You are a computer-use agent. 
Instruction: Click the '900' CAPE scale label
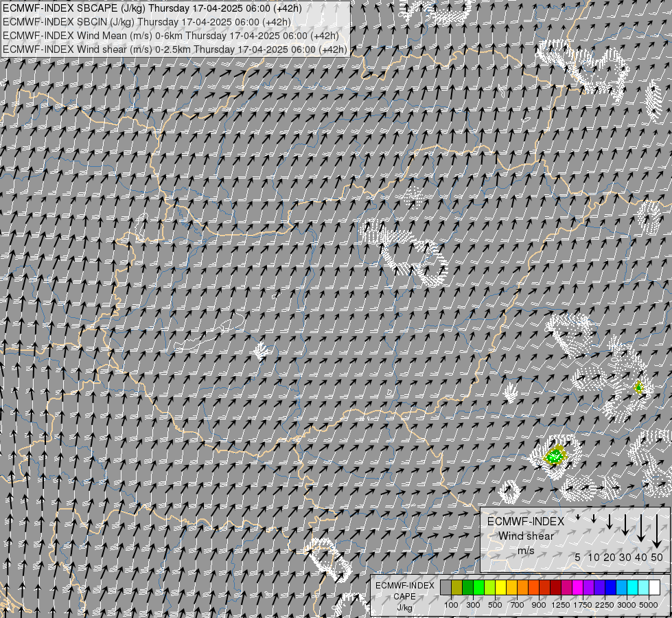click(539, 605)
